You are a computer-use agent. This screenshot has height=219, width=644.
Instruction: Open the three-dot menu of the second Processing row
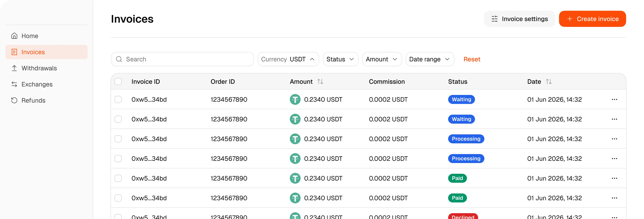coord(614,159)
